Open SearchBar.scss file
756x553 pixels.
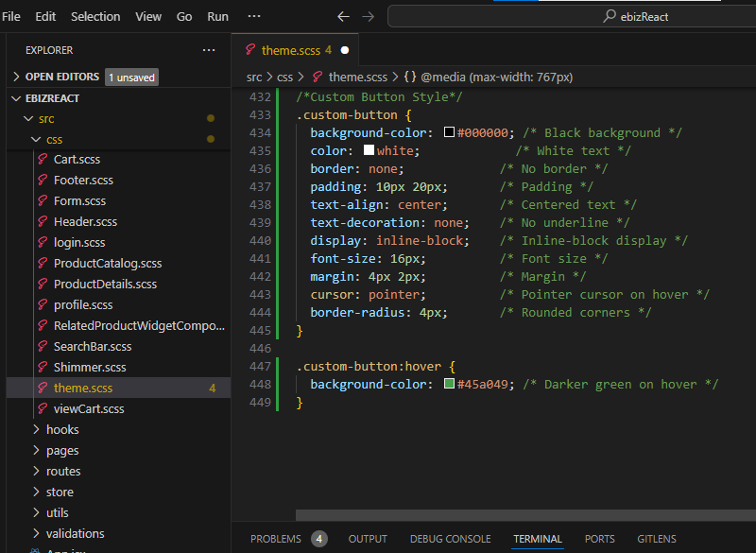pyautogui.click(x=93, y=346)
